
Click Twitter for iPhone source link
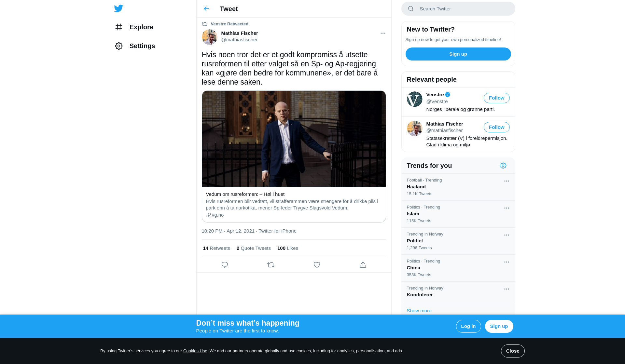(x=277, y=231)
